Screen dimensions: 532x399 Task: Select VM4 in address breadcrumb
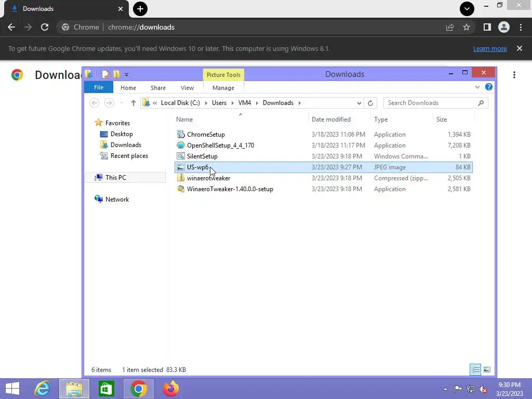(x=245, y=103)
